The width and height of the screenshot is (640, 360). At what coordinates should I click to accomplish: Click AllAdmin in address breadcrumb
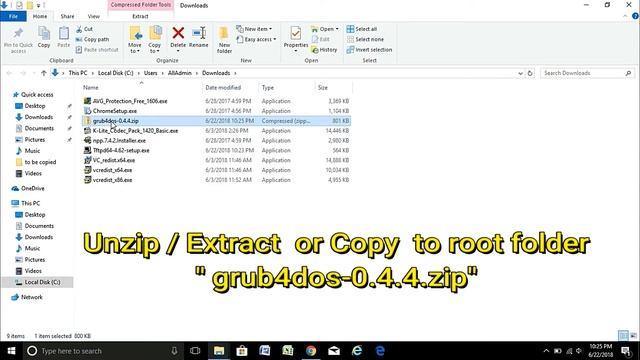pos(180,73)
